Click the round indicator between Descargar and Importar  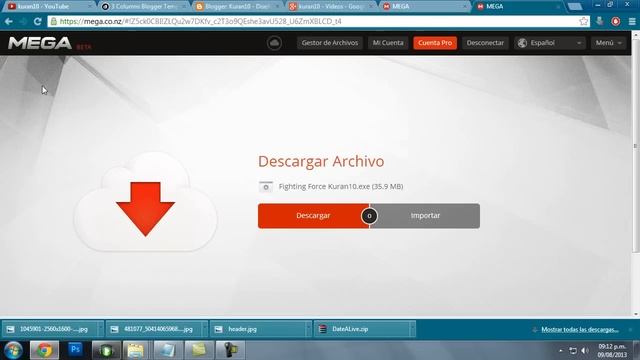[x=369, y=216]
